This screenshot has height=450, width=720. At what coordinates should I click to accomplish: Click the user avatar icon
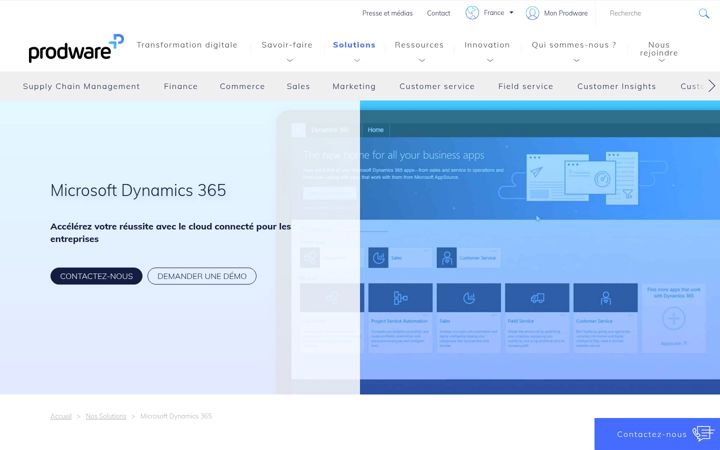pos(532,13)
